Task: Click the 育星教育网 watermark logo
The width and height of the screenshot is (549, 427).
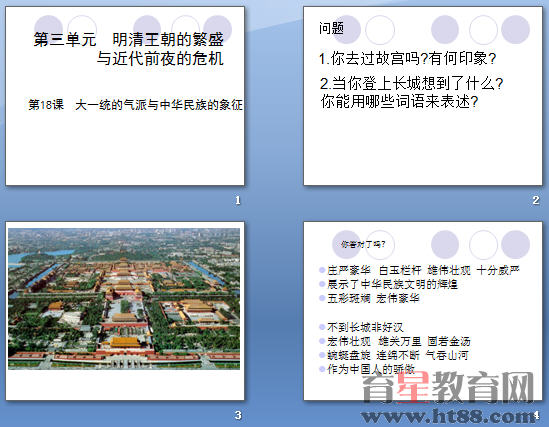Action: [448, 387]
